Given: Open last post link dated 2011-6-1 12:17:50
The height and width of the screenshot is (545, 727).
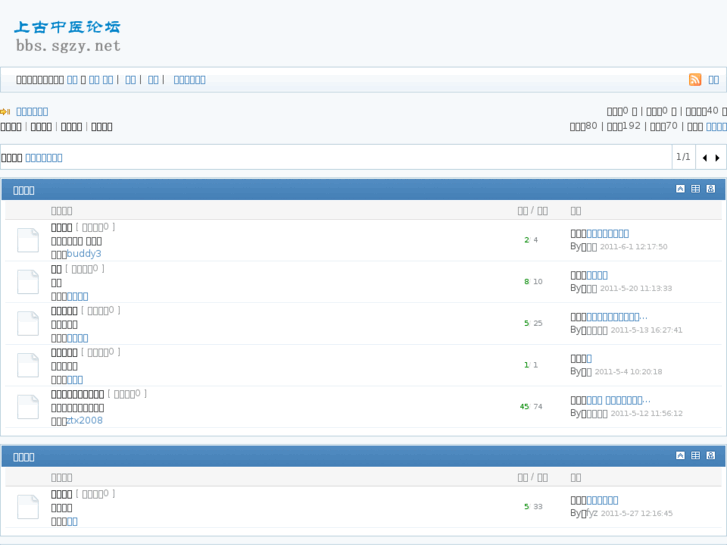Looking at the screenshot, I should tap(608, 233).
